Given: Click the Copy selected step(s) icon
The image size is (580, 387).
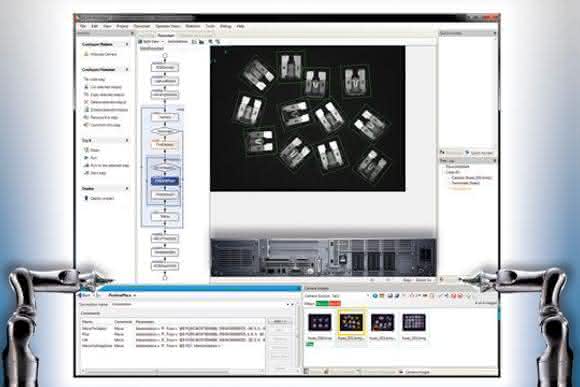Looking at the screenshot, I should [x=86, y=94].
